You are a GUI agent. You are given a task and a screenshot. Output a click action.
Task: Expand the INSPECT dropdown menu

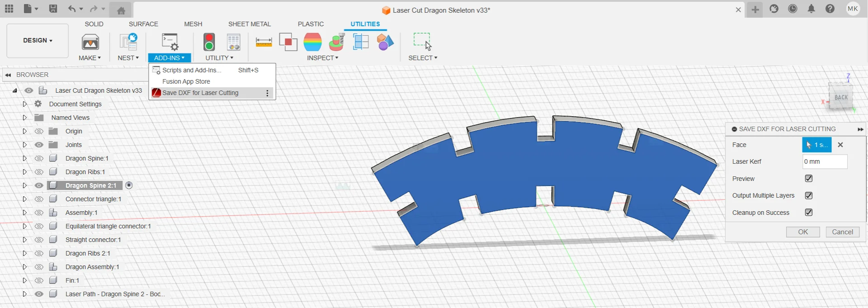[322, 58]
